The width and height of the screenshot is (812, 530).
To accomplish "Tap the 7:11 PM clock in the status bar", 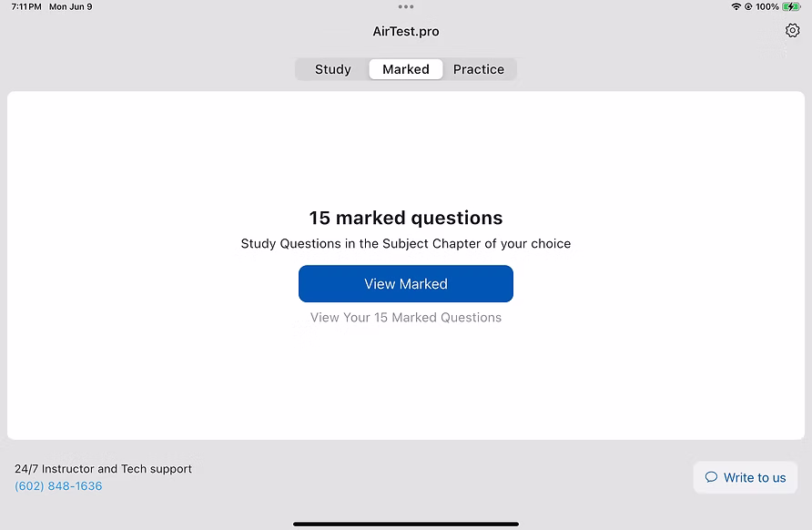I will [x=26, y=6].
